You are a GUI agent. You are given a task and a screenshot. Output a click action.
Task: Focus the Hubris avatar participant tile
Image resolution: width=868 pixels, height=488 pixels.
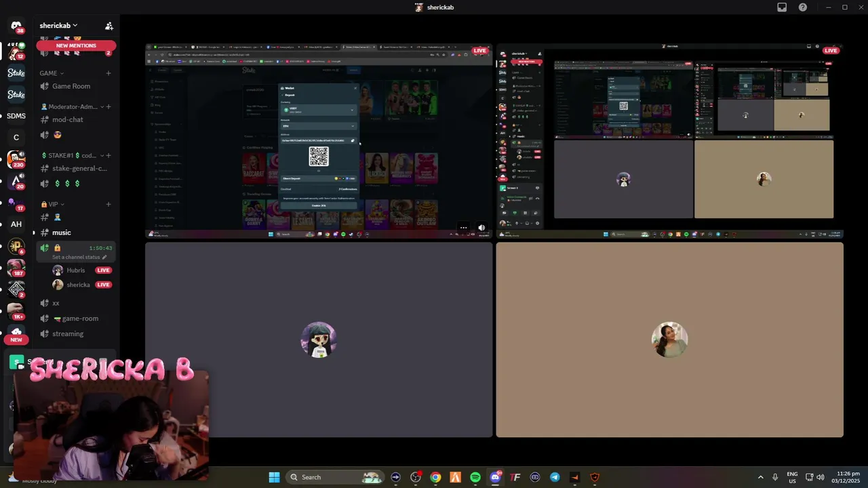319,340
